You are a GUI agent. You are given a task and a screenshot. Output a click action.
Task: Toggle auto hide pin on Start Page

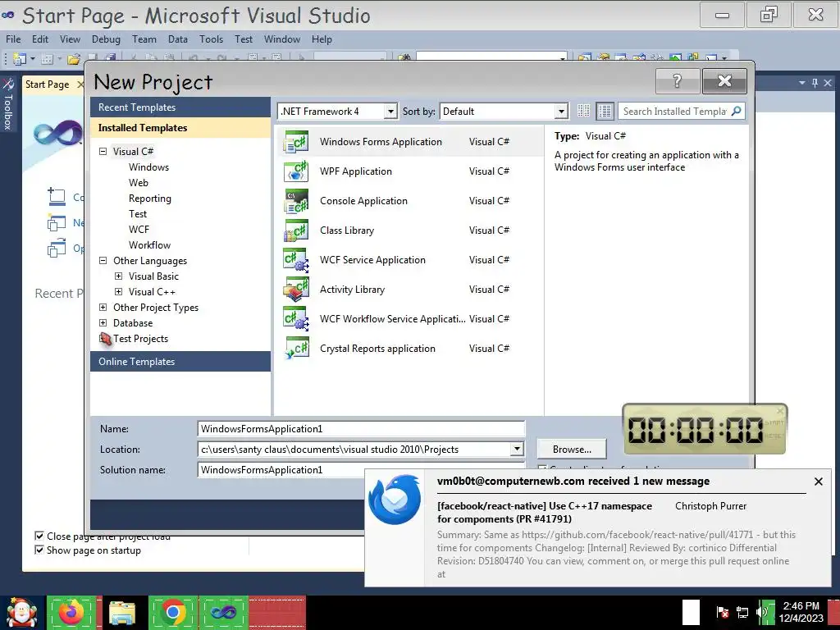(815, 83)
